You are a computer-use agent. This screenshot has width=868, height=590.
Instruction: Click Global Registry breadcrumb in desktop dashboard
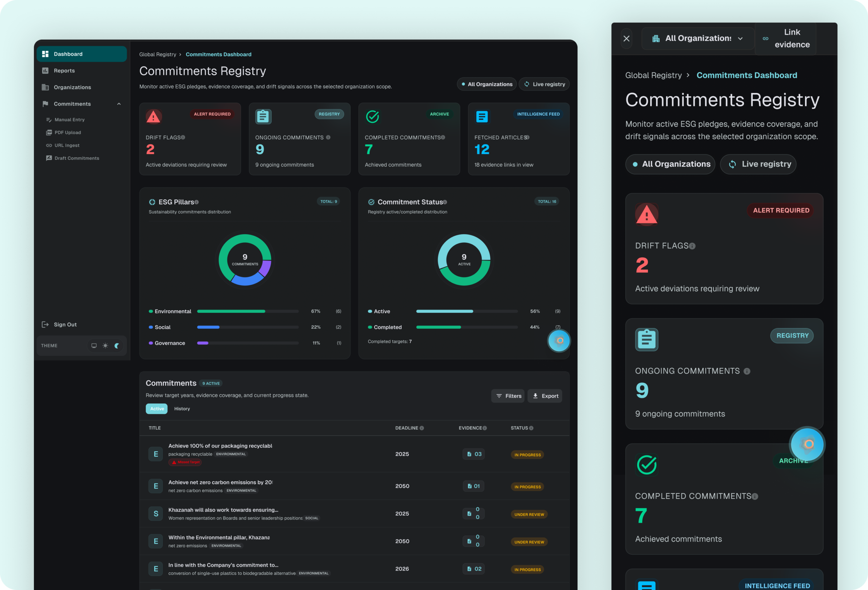pyautogui.click(x=158, y=55)
